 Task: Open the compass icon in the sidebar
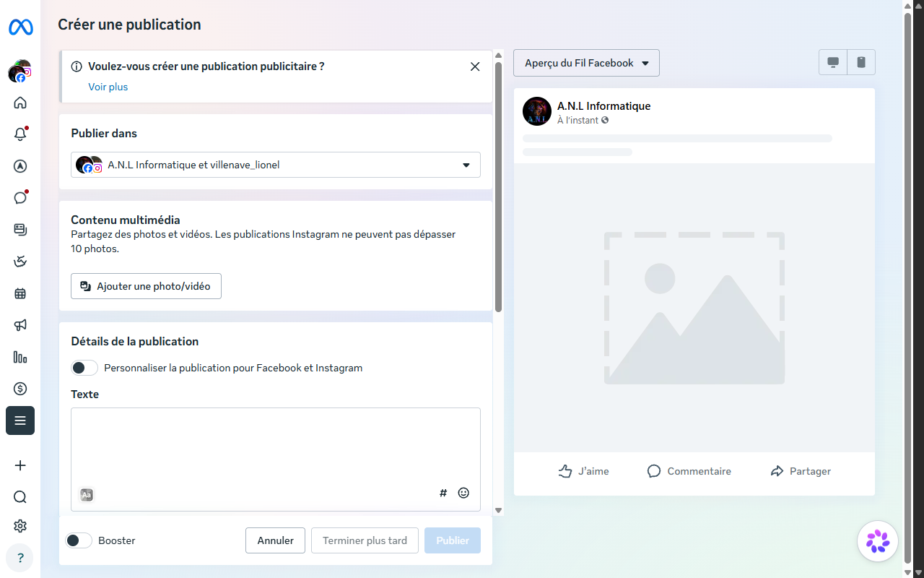(20, 166)
